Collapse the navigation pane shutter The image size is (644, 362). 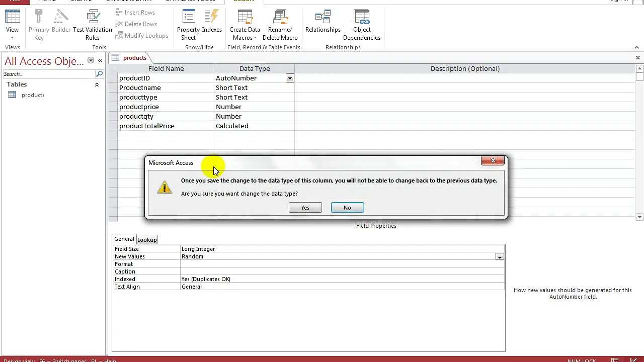pyautogui.click(x=100, y=60)
